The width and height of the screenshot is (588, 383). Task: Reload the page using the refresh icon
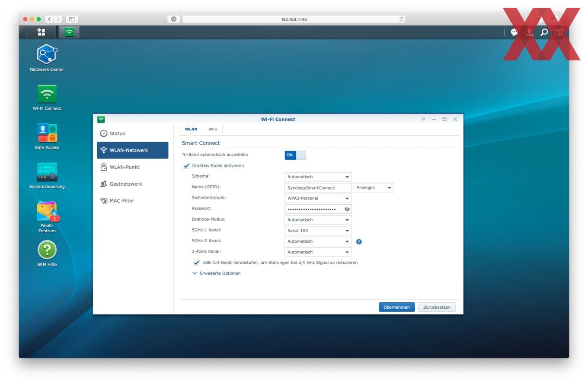pos(402,19)
